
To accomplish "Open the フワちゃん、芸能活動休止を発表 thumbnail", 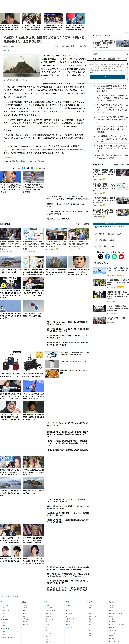I will pyautogui.click(x=11, y=177).
